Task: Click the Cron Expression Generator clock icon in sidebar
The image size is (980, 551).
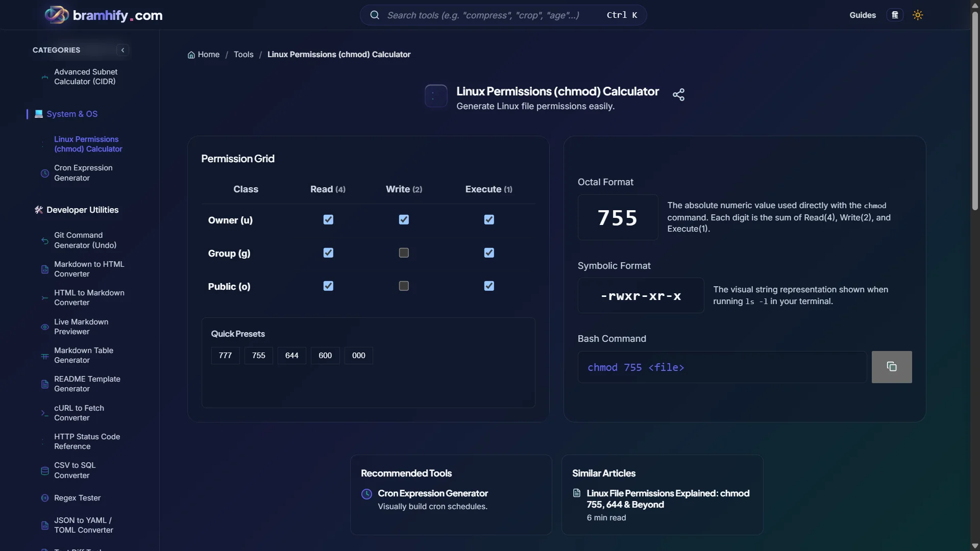Action: pos(45,173)
